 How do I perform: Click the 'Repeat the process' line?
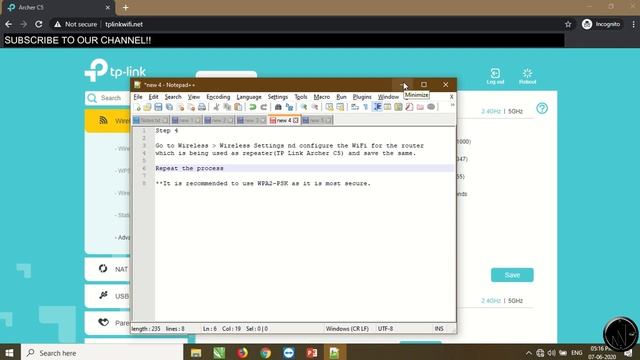(x=189, y=168)
